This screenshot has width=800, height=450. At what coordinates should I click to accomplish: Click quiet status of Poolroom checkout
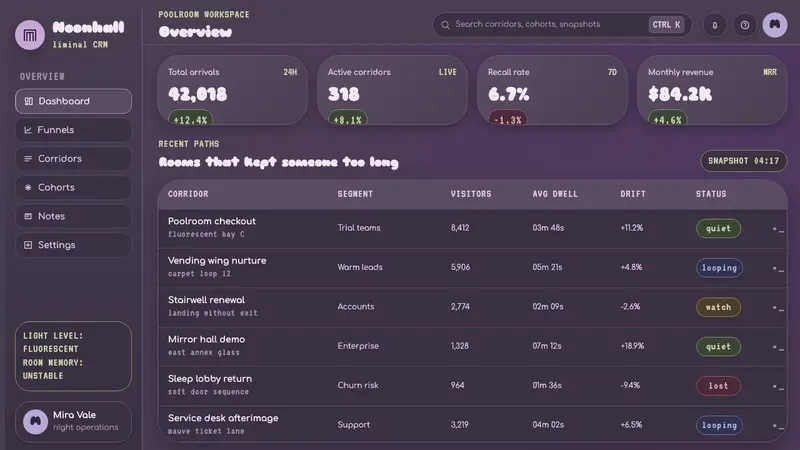718,229
